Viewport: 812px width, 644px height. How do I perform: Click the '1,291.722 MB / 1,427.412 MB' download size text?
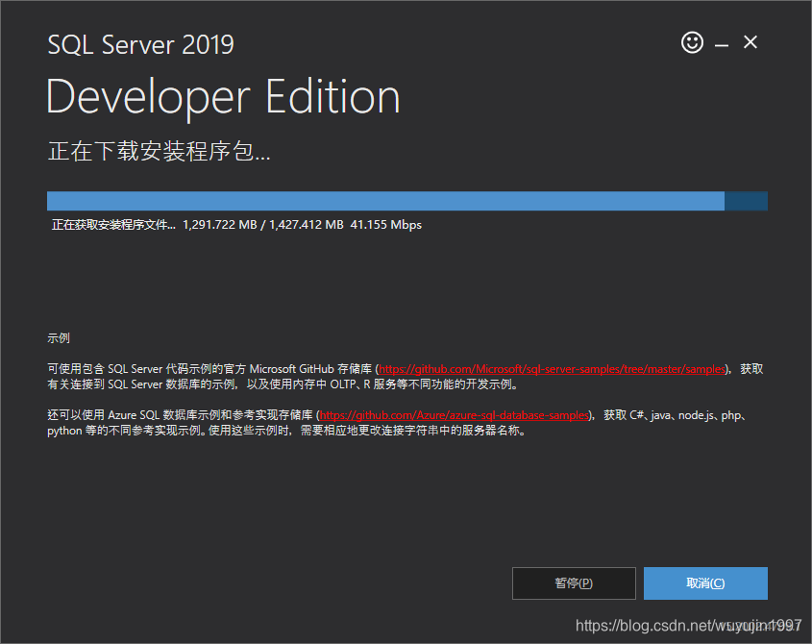pos(263,225)
